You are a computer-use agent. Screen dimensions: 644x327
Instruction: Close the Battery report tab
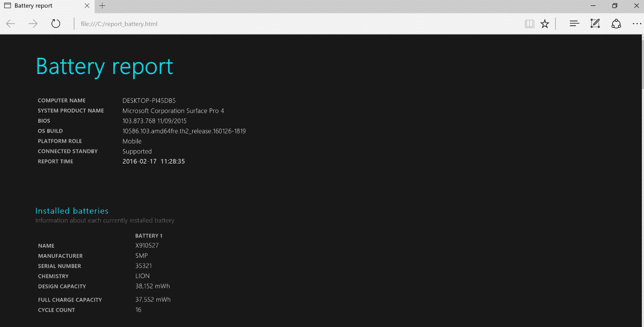click(x=88, y=6)
